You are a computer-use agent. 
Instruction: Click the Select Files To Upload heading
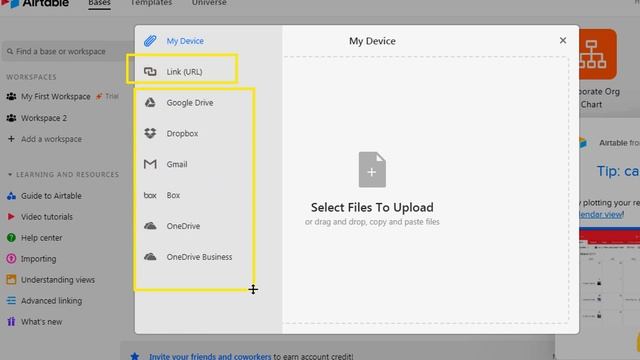tap(372, 207)
